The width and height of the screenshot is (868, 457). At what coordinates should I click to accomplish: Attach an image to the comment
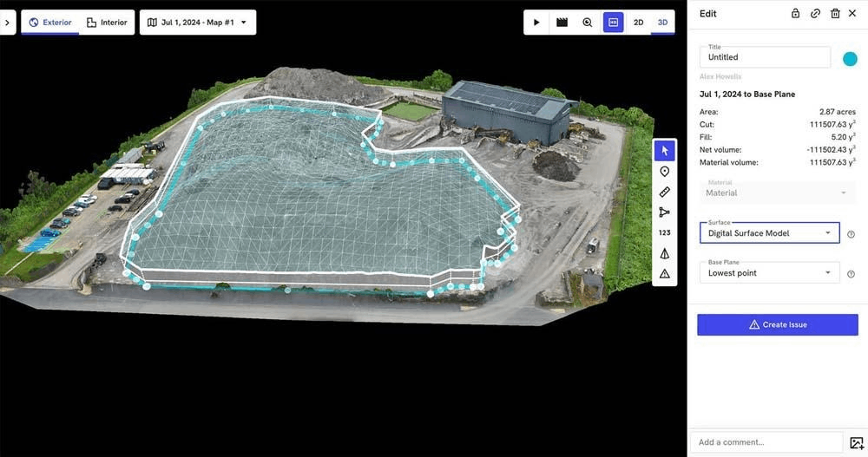[856, 442]
